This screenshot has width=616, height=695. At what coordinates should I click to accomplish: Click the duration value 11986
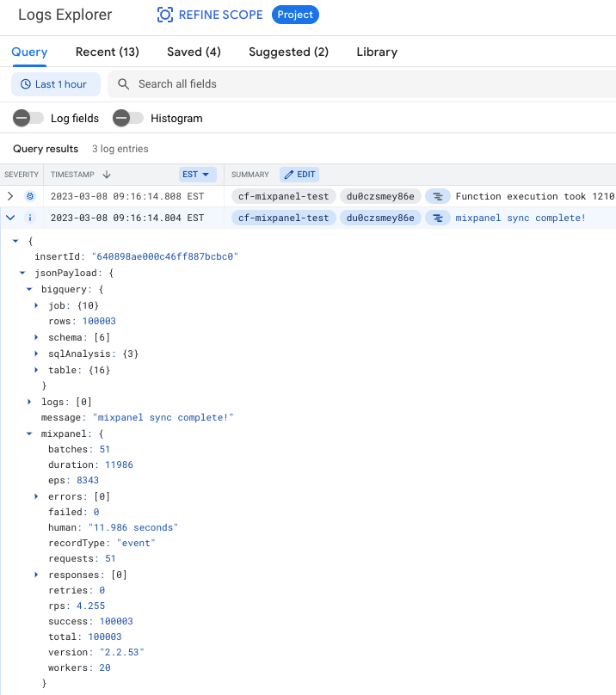point(119,465)
